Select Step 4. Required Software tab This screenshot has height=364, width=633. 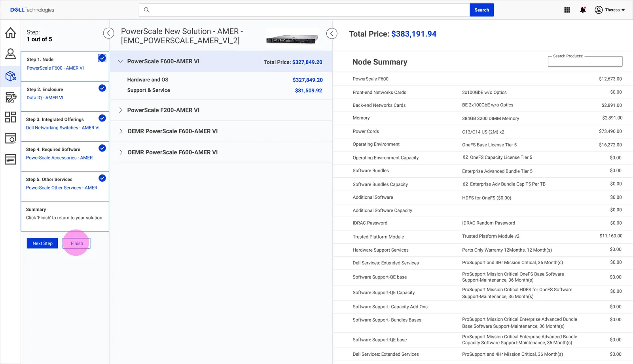(x=65, y=157)
